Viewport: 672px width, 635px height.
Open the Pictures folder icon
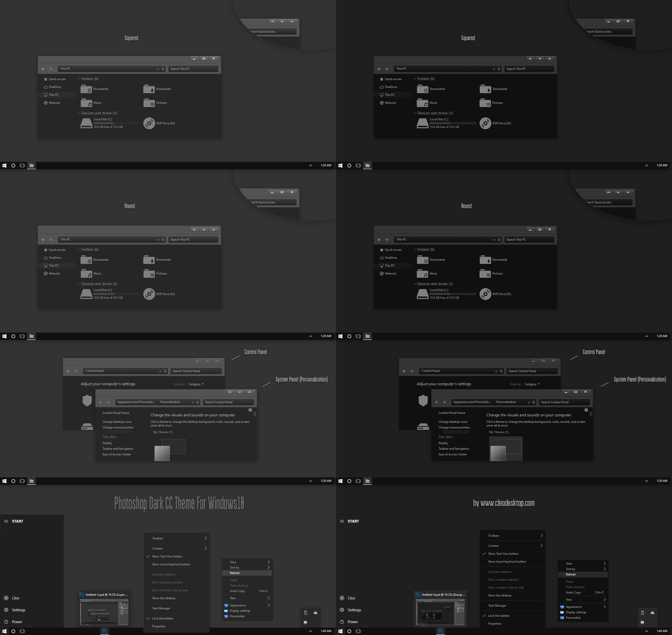[x=148, y=102]
